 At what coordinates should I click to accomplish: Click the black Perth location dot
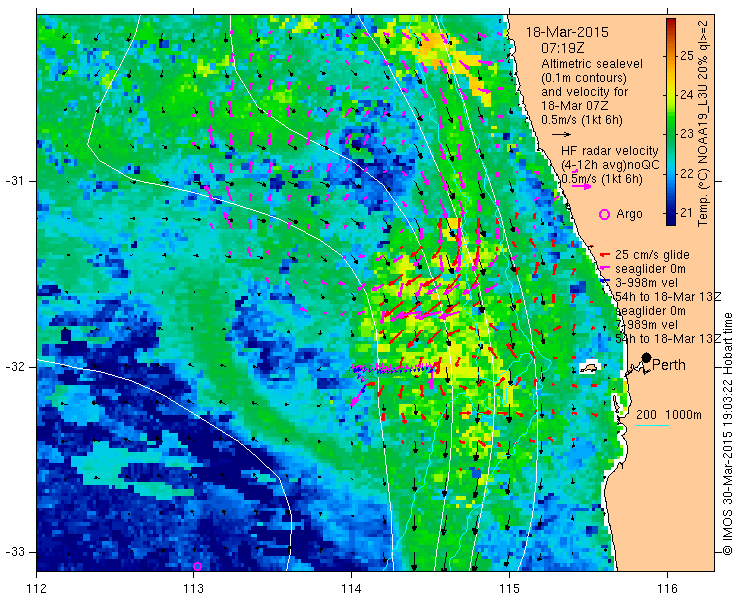coord(647,358)
